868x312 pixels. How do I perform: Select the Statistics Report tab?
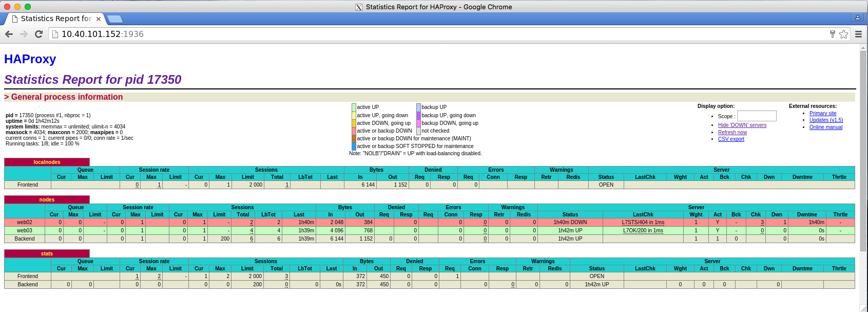click(x=55, y=19)
